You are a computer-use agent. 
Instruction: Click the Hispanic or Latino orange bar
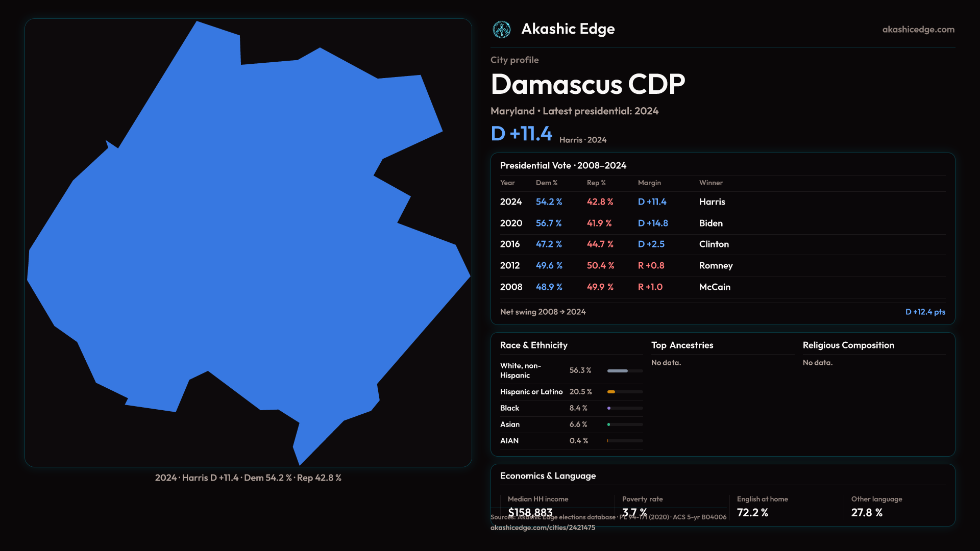click(x=611, y=392)
